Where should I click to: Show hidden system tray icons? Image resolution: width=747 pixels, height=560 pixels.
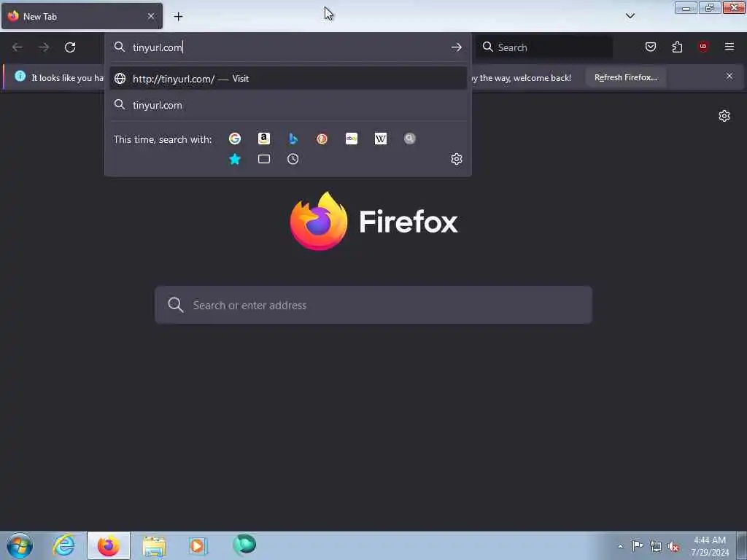click(620, 546)
